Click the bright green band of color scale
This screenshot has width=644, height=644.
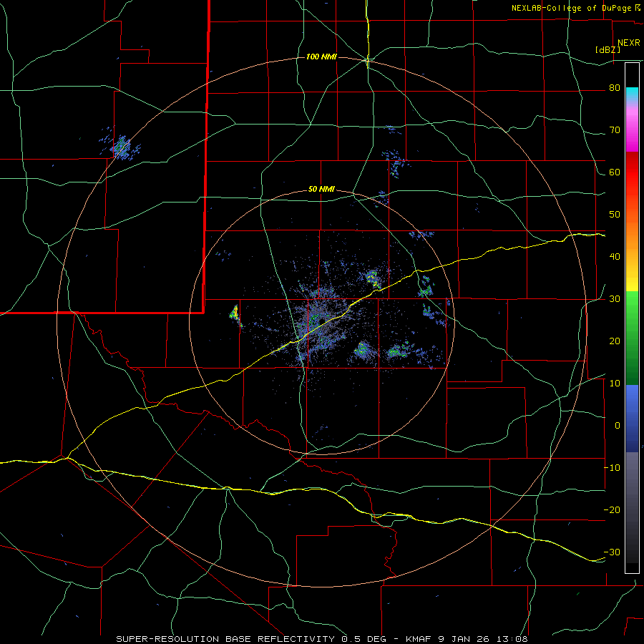[632, 308]
